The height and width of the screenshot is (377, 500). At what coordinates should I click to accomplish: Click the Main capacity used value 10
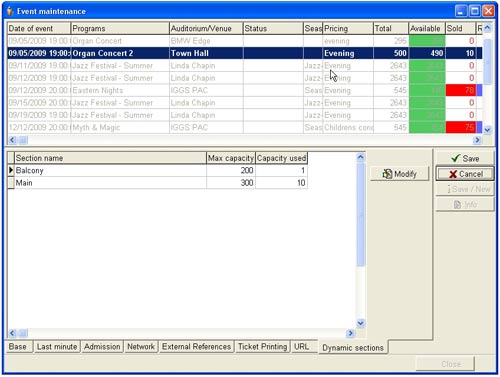tap(281, 183)
